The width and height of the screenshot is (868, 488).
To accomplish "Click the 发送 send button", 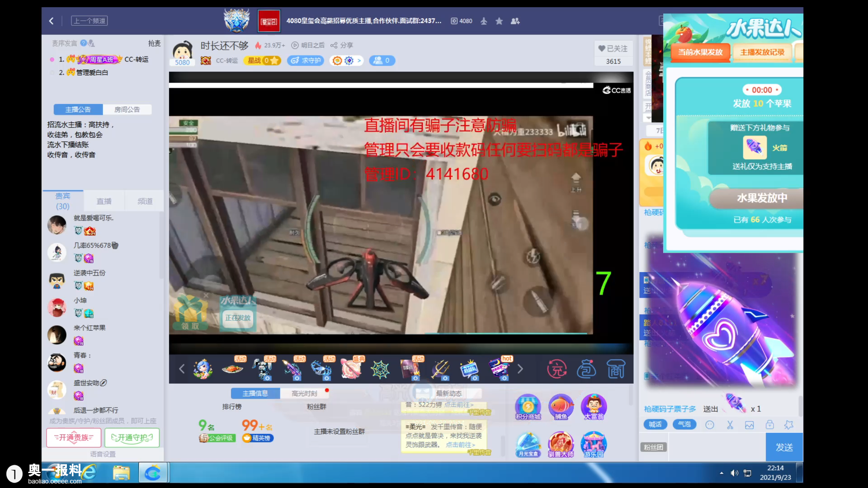I will coord(784,447).
